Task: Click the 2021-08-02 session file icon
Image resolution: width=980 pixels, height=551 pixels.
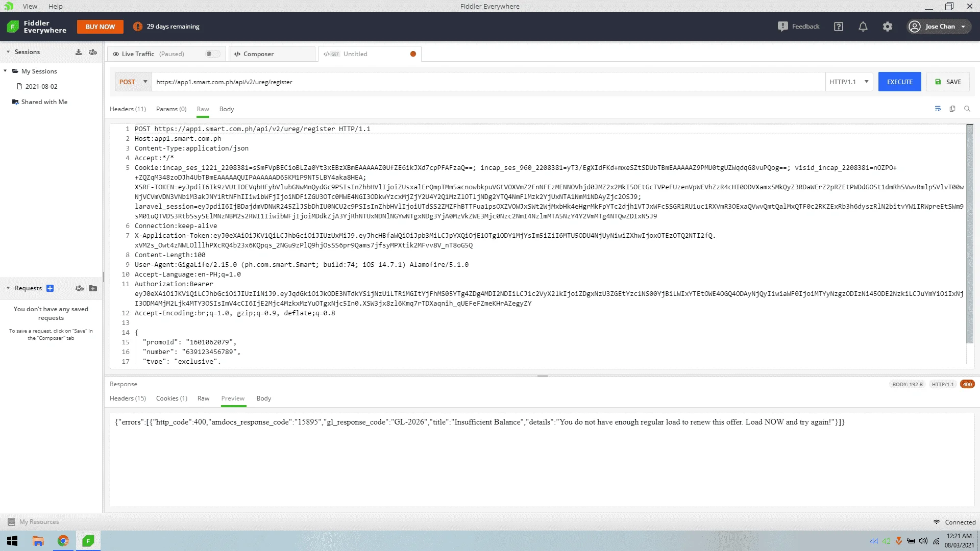Action: coord(19,87)
